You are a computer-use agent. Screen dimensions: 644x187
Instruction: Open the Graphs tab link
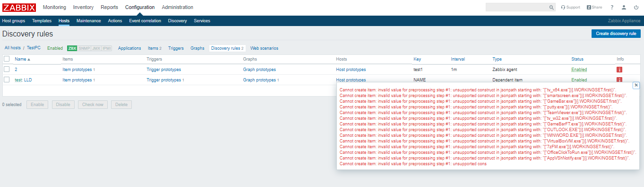(x=197, y=48)
